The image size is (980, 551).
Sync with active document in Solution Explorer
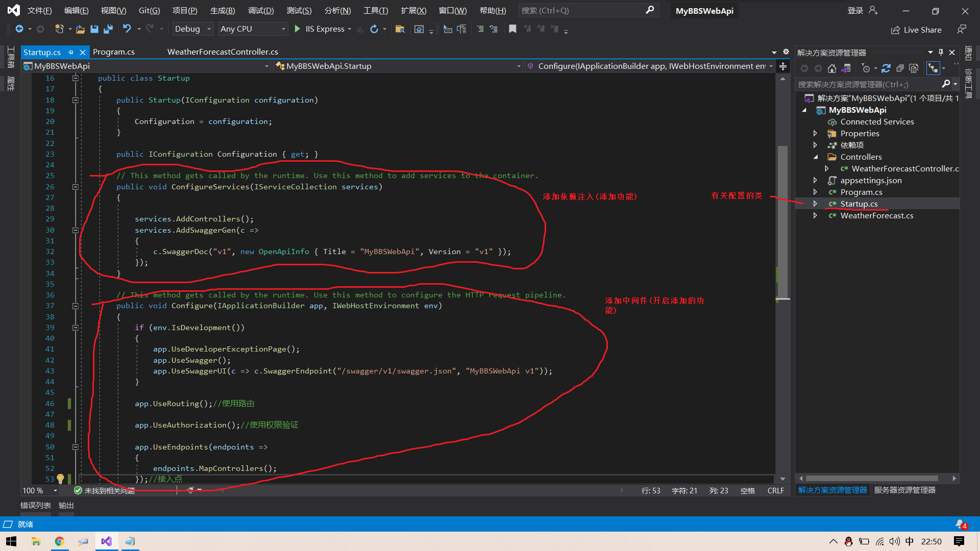pyautogui.click(x=886, y=68)
